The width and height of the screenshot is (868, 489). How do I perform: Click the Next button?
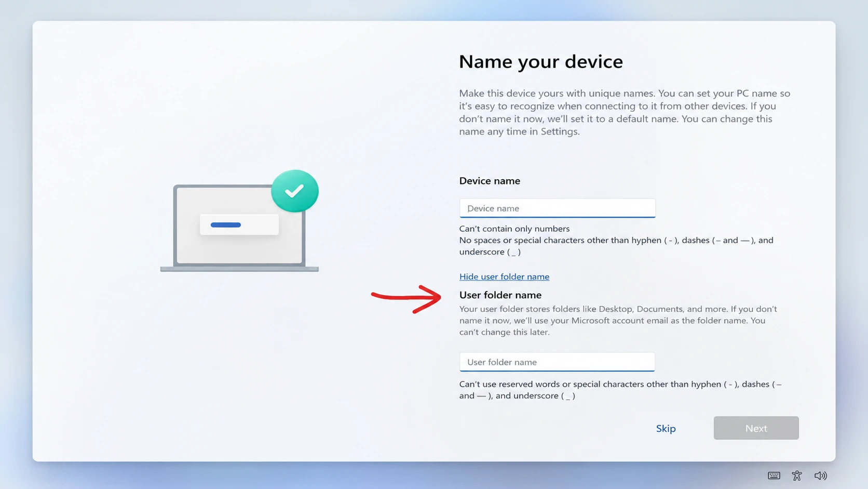756,428
